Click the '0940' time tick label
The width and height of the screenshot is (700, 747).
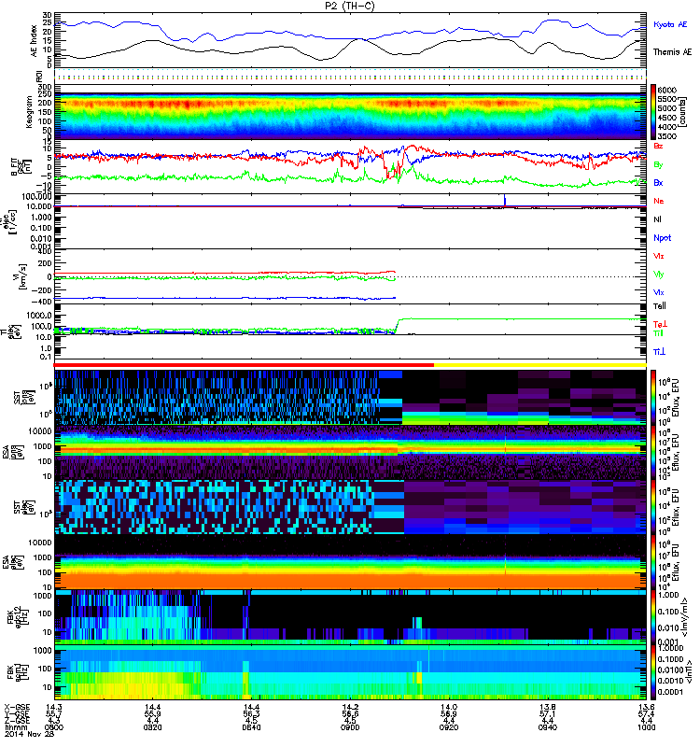[x=548, y=727]
